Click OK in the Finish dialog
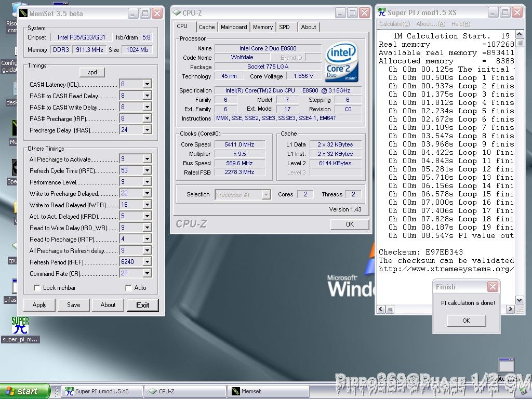 pyautogui.click(x=466, y=321)
